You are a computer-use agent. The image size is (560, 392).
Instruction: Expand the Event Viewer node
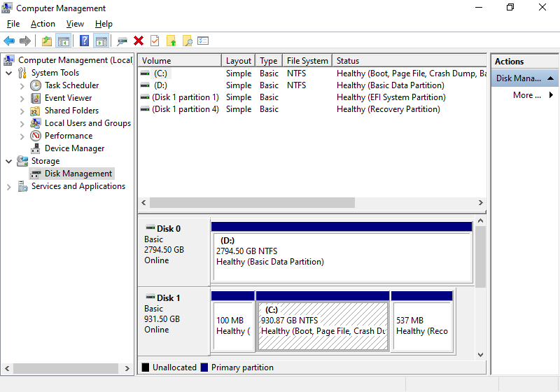coord(22,99)
